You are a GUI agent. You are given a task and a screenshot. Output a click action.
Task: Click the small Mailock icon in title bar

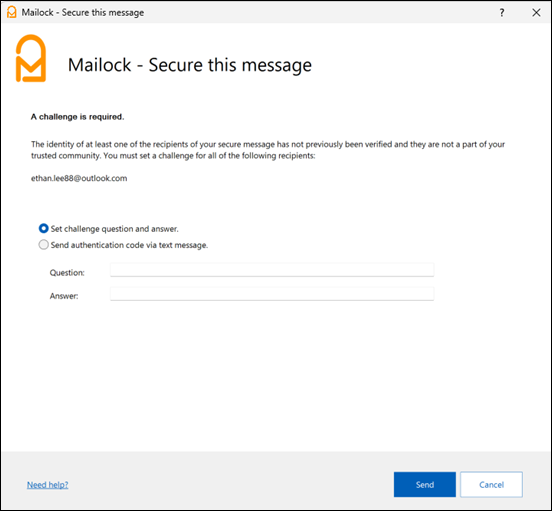tap(12, 12)
